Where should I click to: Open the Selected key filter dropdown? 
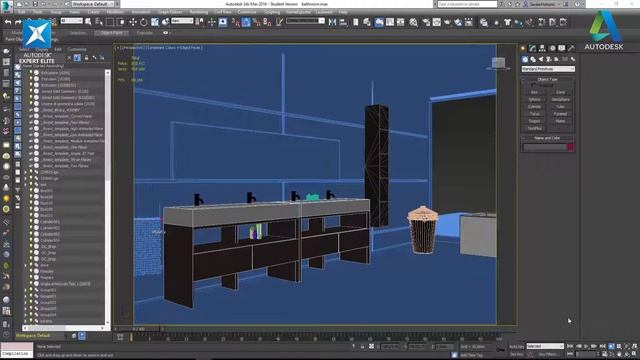pos(545,347)
